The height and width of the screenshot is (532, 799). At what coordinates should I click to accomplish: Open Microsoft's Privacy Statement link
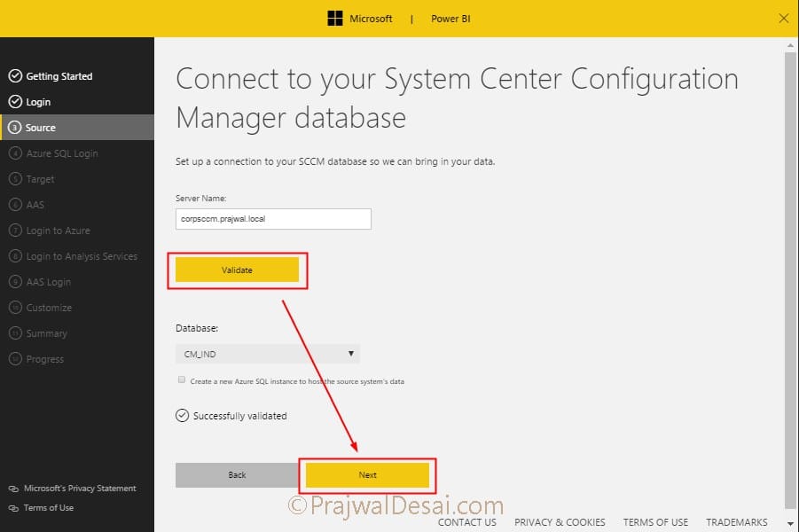tap(80, 489)
